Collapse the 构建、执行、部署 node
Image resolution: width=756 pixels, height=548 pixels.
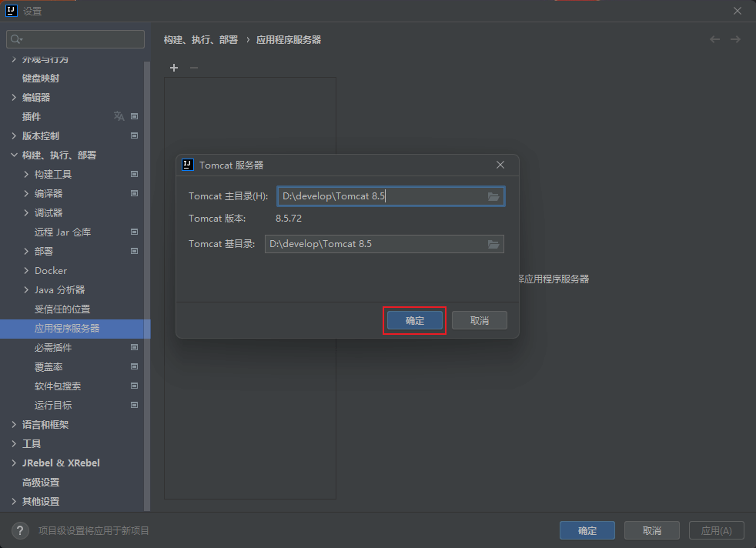pos(14,155)
